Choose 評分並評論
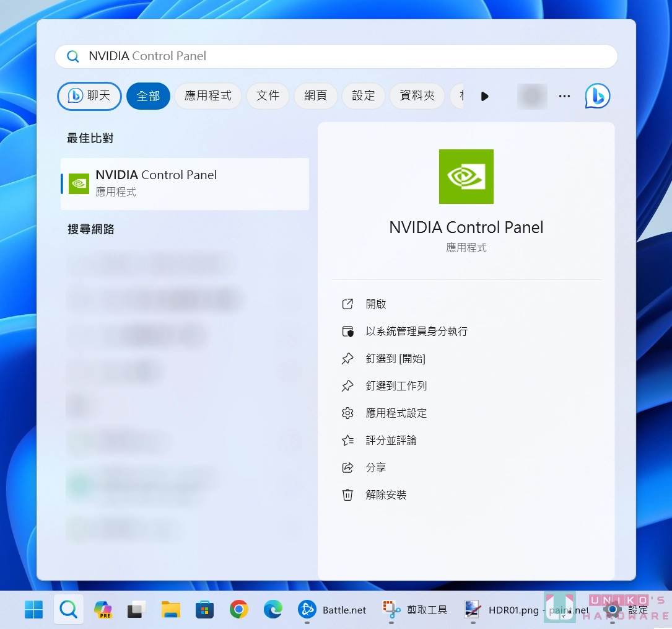Image resolution: width=672 pixels, height=629 pixels. 391,441
